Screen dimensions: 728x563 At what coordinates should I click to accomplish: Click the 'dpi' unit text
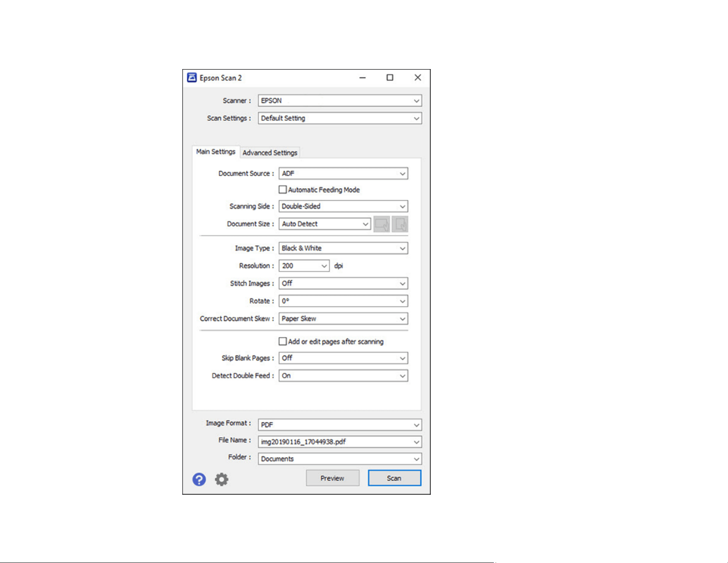click(x=339, y=266)
